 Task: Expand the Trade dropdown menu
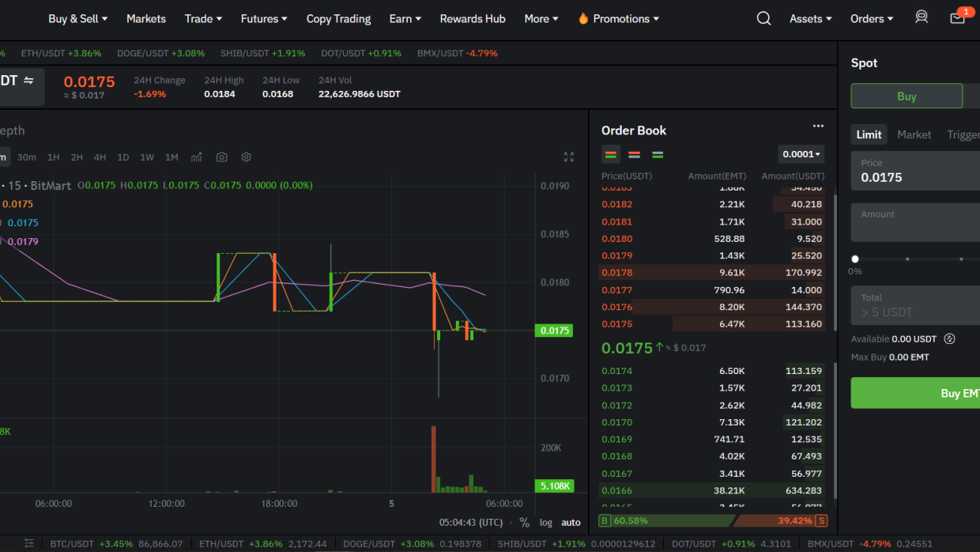coord(203,18)
